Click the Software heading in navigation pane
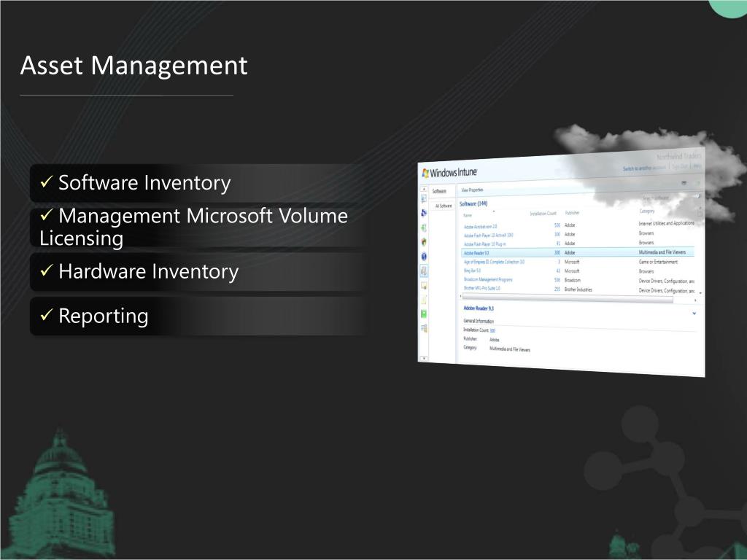Viewport: 747px width, 560px height. click(x=439, y=191)
